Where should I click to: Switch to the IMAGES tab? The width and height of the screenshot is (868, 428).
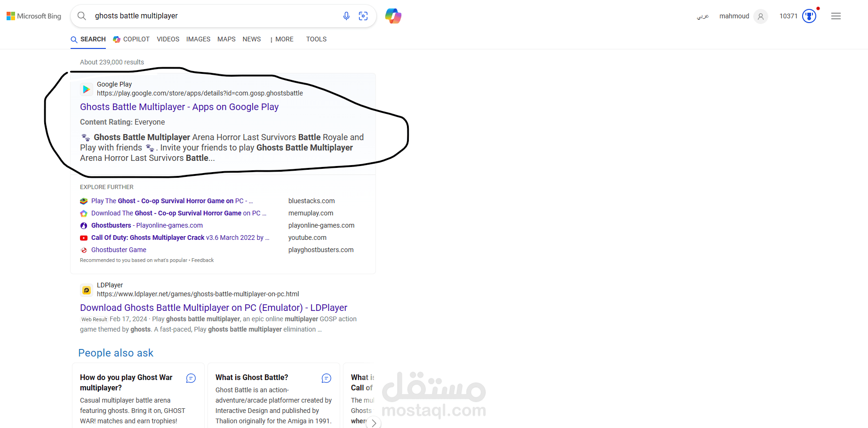coord(198,39)
